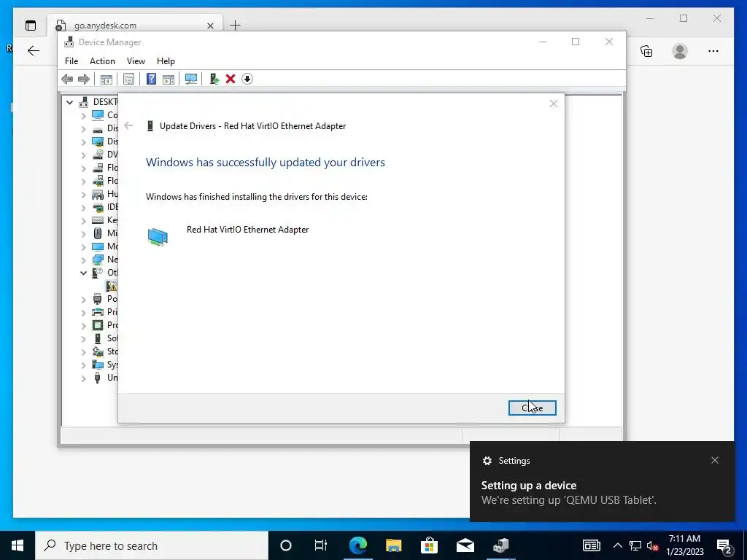Screen dimensions: 747x560
Task: Open the Action menu in Device Manager
Action: click(102, 61)
